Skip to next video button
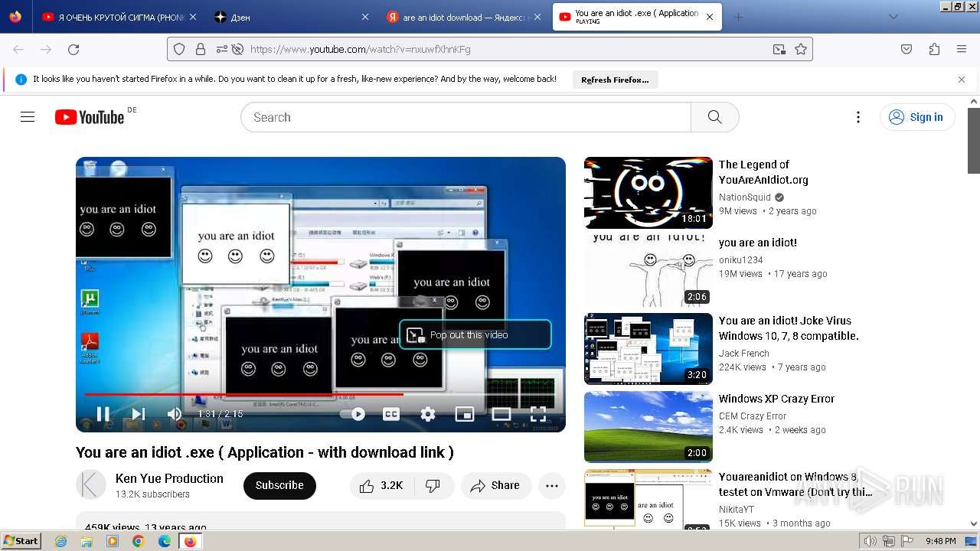 [139, 414]
